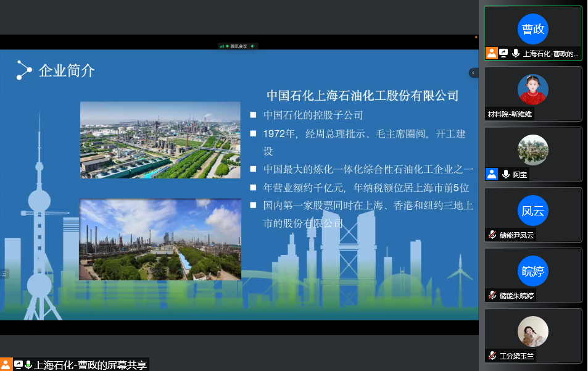
Task: Select 曹政's blue avatar circle
Action: point(532,28)
